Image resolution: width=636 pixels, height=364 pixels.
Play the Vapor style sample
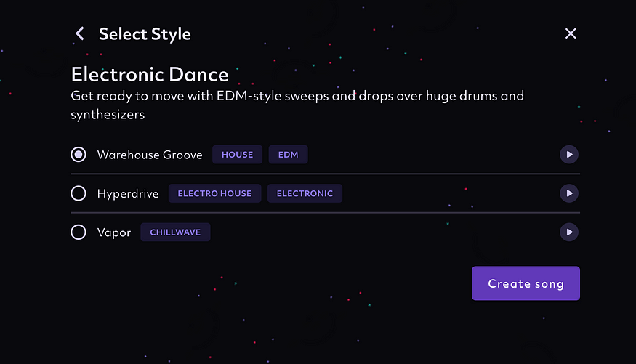(569, 232)
